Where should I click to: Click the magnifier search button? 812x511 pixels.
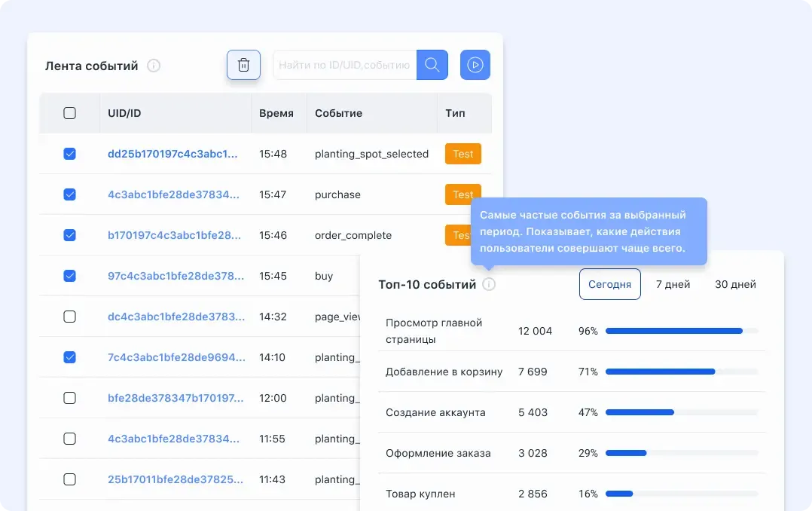click(x=432, y=65)
